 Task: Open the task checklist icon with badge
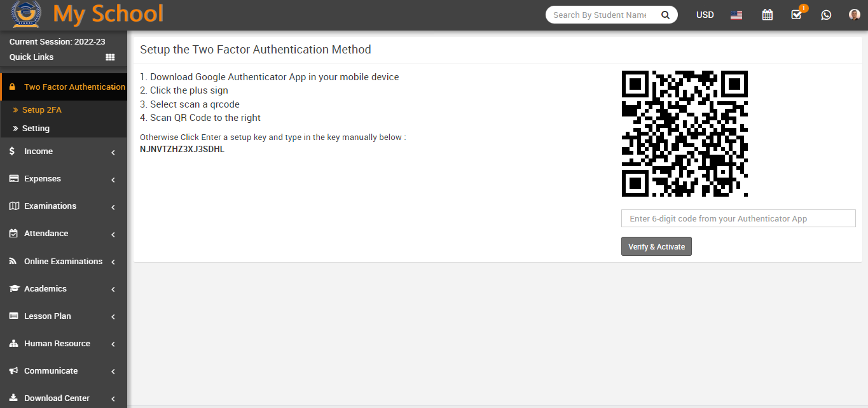[796, 15]
